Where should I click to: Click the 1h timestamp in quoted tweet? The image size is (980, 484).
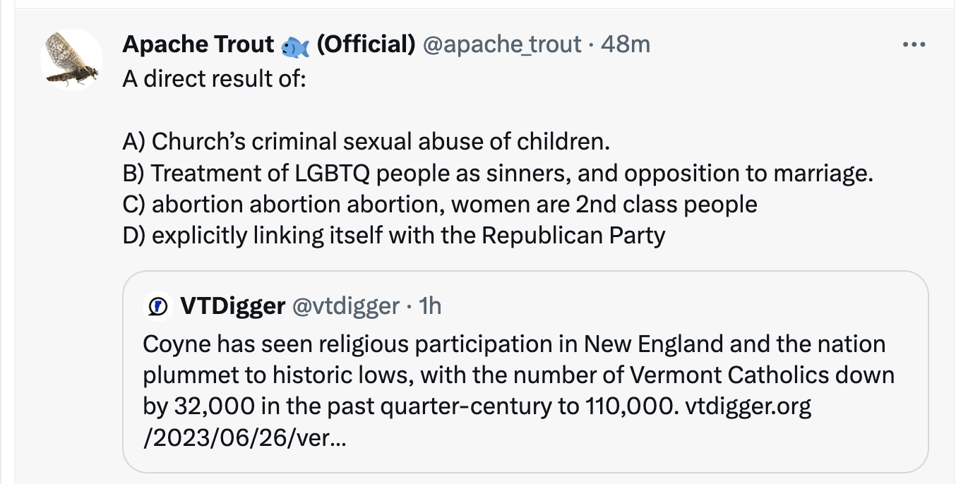point(429,306)
